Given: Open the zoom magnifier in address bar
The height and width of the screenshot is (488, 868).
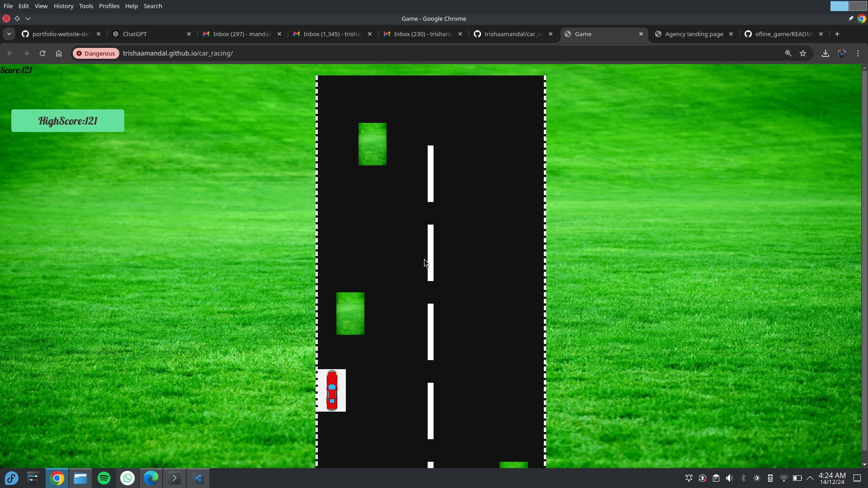Looking at the screenshot, I should [788, 53].
